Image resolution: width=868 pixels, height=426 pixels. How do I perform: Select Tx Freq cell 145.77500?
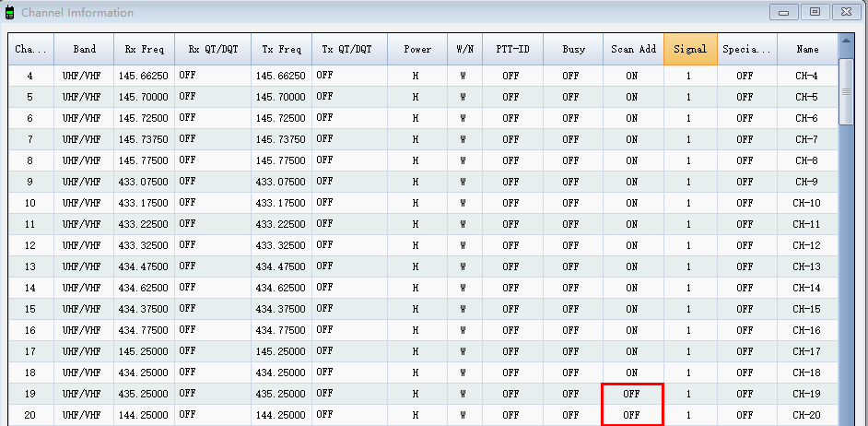point(281,160)
